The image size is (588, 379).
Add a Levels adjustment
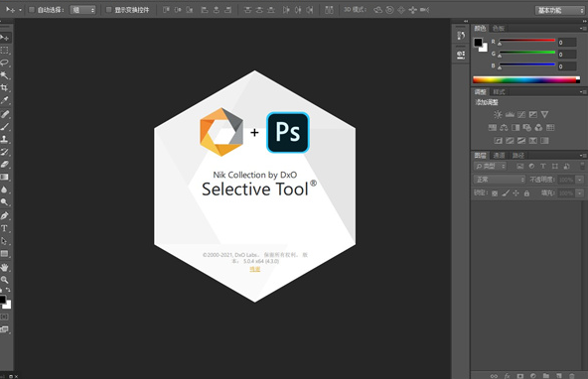510,115
